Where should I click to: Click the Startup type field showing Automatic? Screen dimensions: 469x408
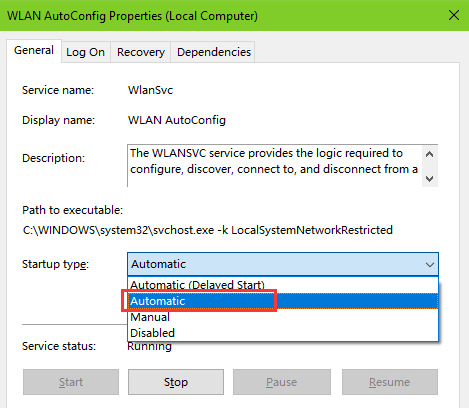pos(283,264)
